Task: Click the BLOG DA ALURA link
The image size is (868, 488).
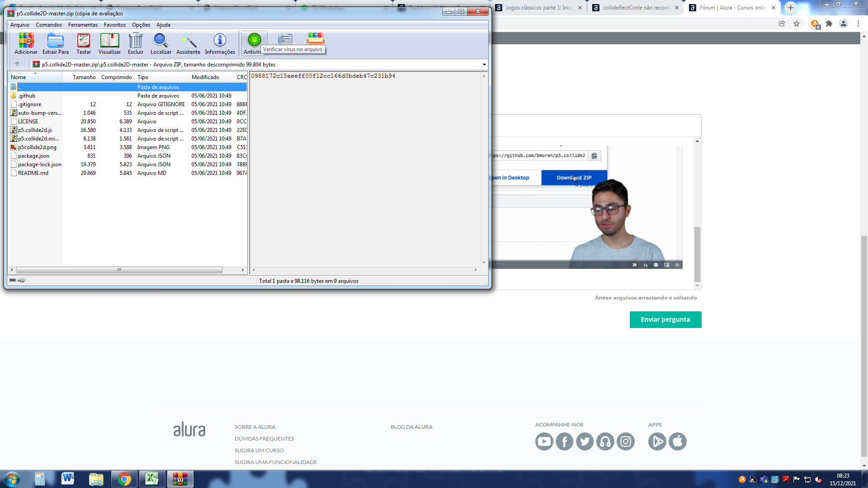Action: pyautogui.click(x=411, y=427)
